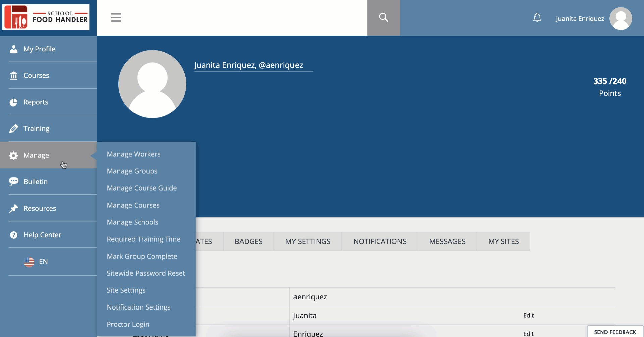Image resolution: width=644 pixels, height=337 pixels.
Task: Select Sitewide Password Reset from submenu
Action: (x=146, y=273)
